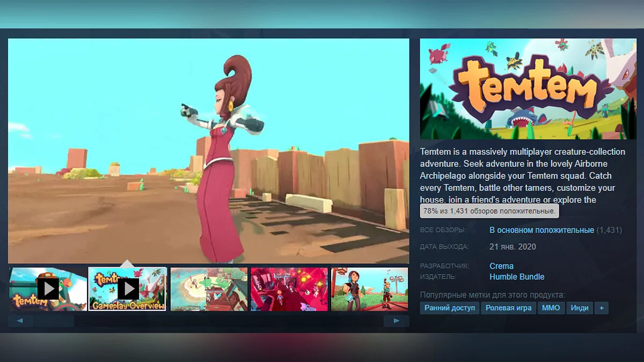Click the release date '21 янв. 2020'
The image size is (644, 362).
click(x=513, y=247)
